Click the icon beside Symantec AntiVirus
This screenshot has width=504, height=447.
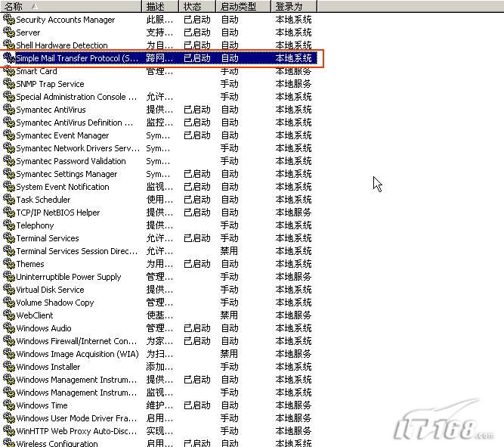point(9,110)
